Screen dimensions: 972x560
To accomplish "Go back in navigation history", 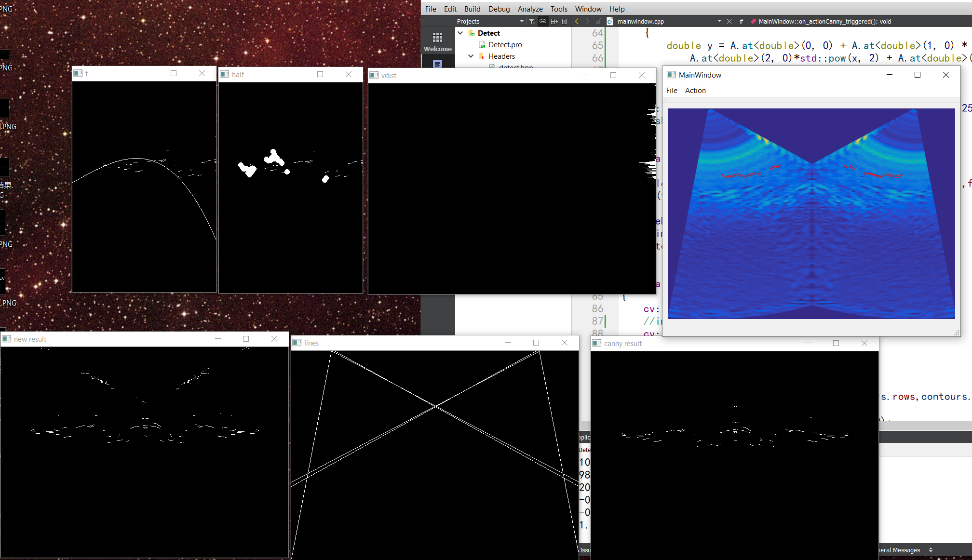I will click(x=577, y=21).
